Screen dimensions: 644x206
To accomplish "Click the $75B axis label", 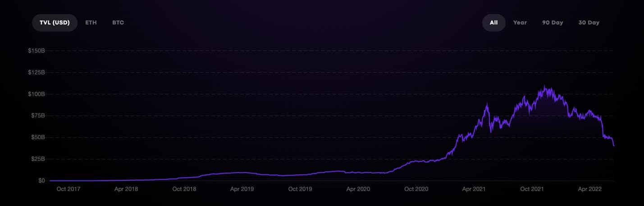I will [37, 116].
